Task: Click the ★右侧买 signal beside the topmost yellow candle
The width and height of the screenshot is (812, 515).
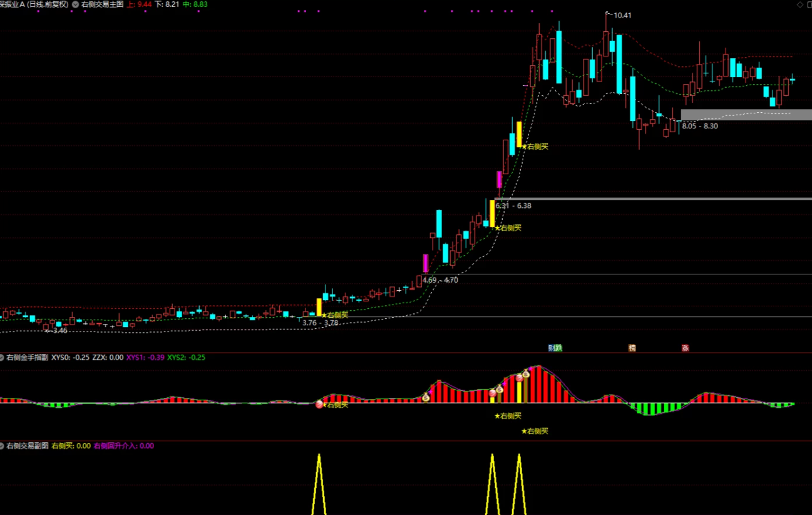Action: click(x=535, y=147)
